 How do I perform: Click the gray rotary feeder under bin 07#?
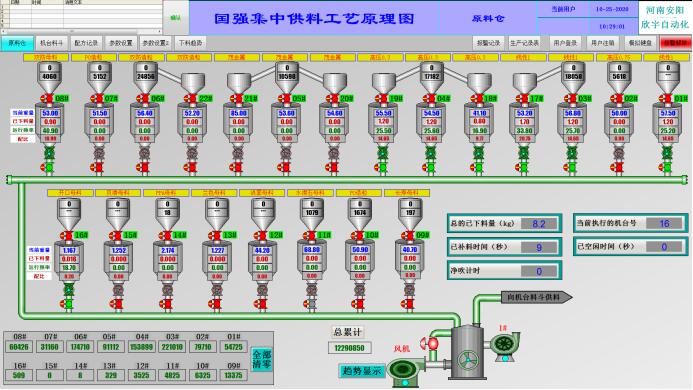[x=99, y=153]
